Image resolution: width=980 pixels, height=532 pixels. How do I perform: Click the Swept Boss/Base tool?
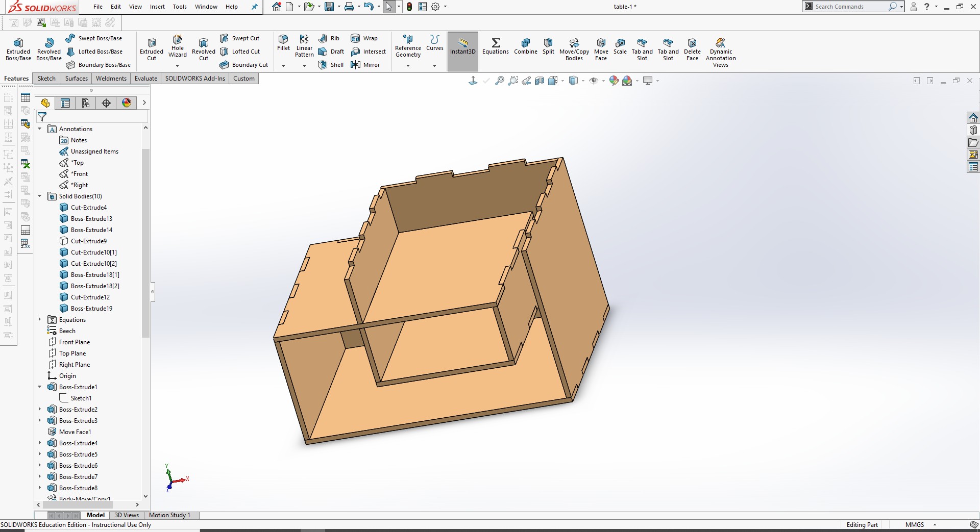[x=94, y=38]
